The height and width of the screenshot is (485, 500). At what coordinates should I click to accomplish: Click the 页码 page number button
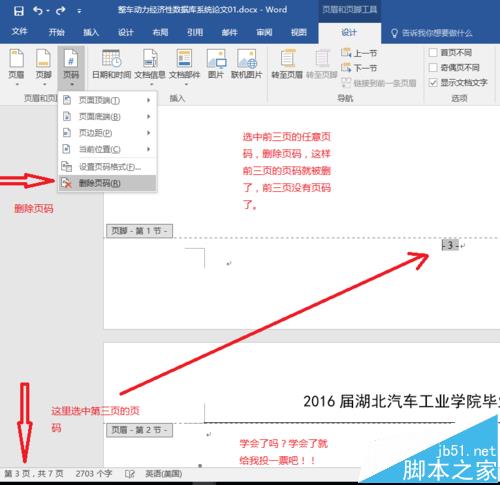pyautogui.click(x=71, y=67)
